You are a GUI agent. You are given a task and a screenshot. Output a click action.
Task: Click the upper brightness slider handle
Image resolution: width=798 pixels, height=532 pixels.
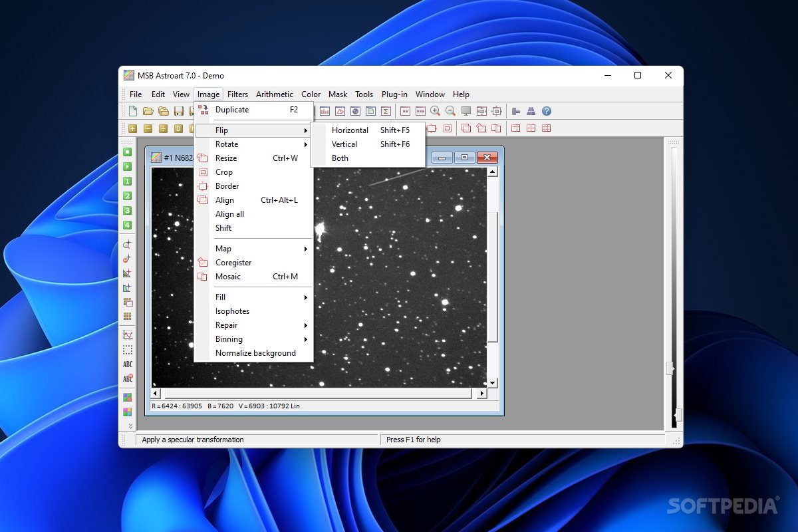670,368
